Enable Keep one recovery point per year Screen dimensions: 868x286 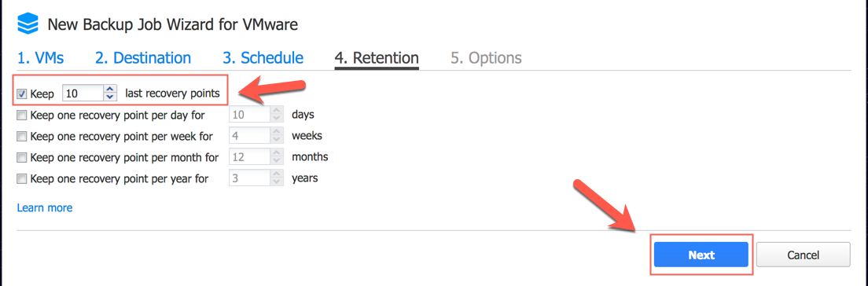21,178
